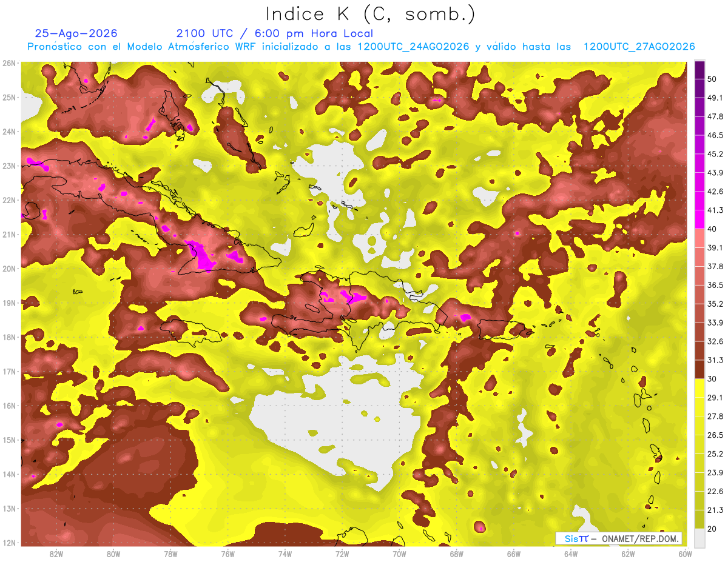Click latitude axis label '19N'
This screenshot has width=728, height=562.
8,303
